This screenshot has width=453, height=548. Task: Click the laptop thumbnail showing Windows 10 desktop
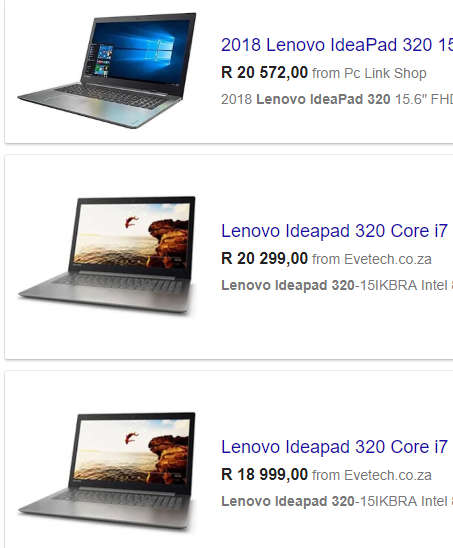107,70
